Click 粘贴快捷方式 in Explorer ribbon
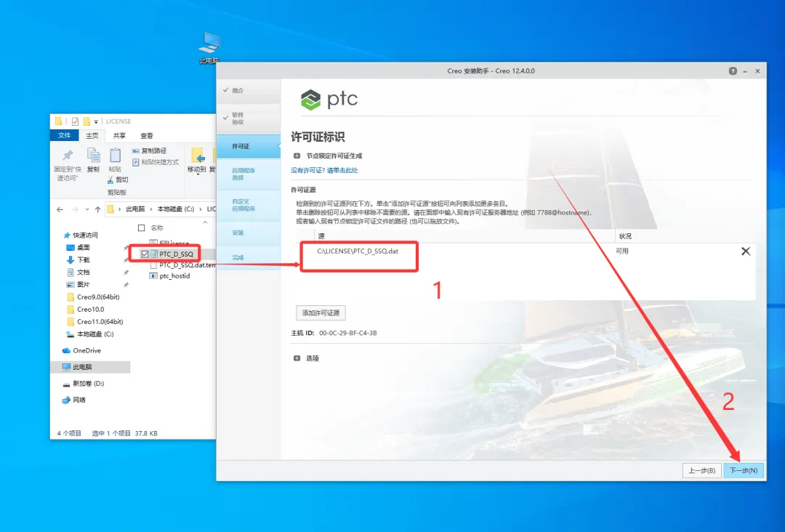785x532 pixels. tap(156, 162)
